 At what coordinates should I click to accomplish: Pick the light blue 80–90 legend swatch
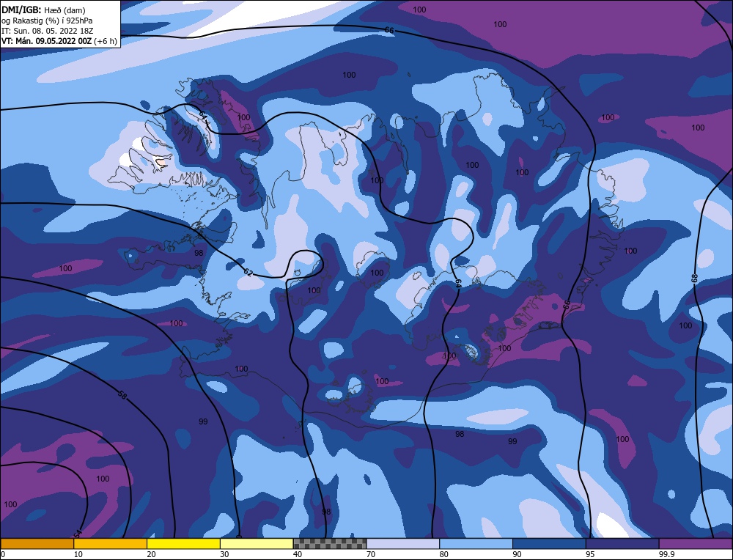coord(476,543)
